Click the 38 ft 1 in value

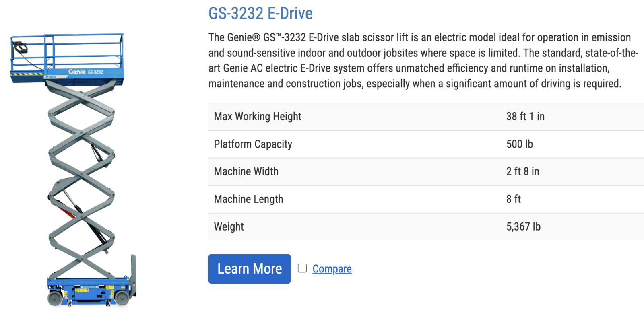click(525, 117)
